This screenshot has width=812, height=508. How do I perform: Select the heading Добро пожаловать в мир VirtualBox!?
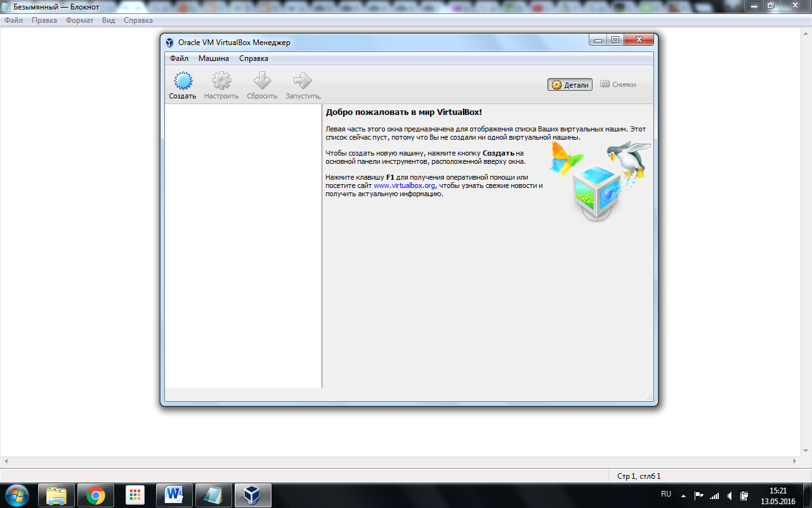pyautogui.click(x=403, y=112)
